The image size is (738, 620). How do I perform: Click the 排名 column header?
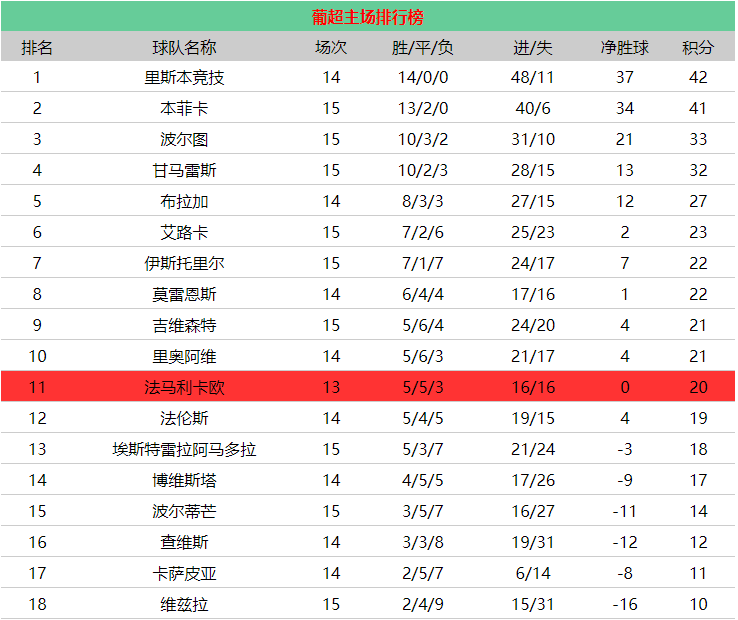pos(37,47)
